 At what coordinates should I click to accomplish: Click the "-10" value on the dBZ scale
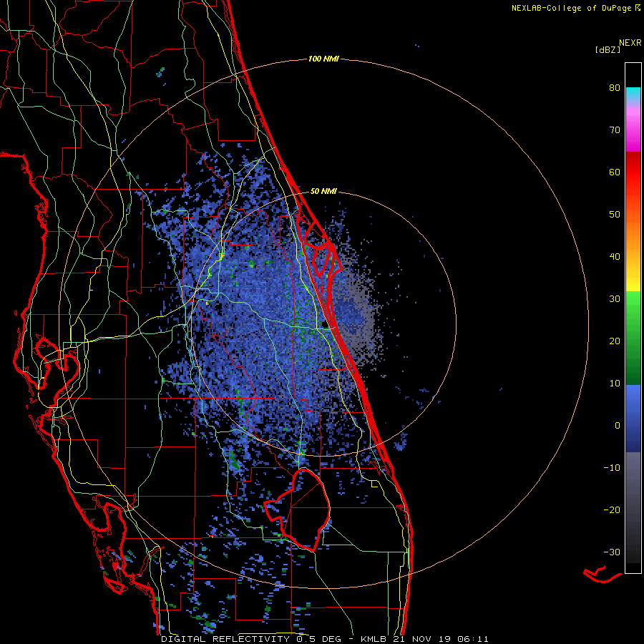pyautogui.click(x=612, y=468)
